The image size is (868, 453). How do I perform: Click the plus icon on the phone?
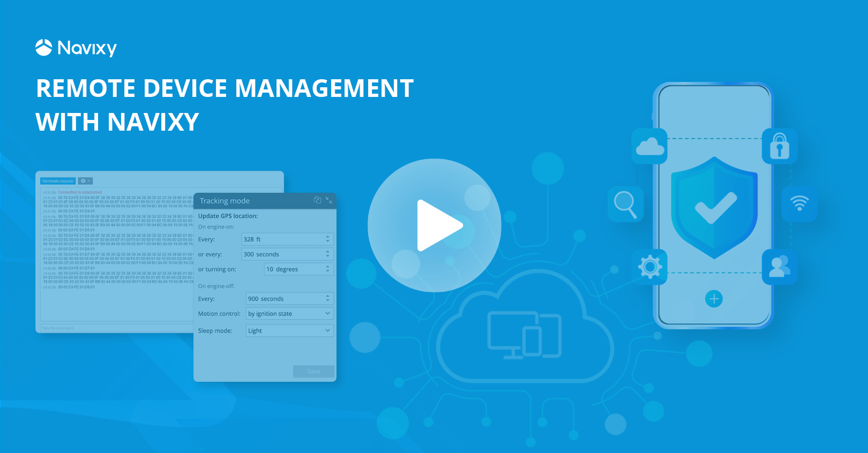click(x=714, y=299)
